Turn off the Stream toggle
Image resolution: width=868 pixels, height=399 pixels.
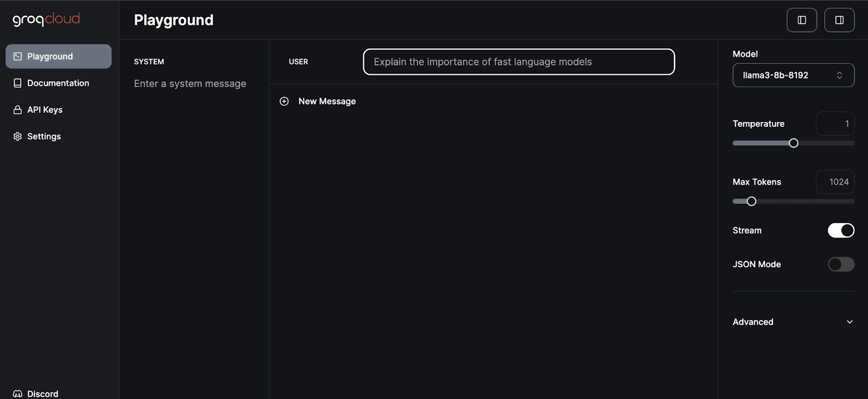click(x=840, y=230)
